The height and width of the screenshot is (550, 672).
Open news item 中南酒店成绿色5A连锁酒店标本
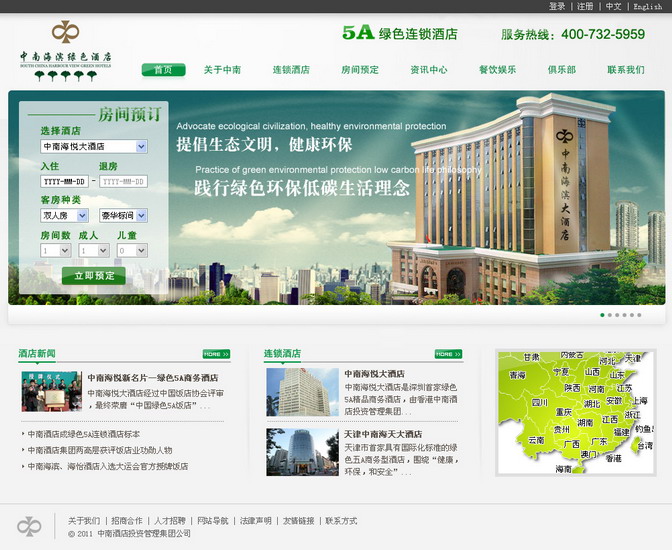84,434
